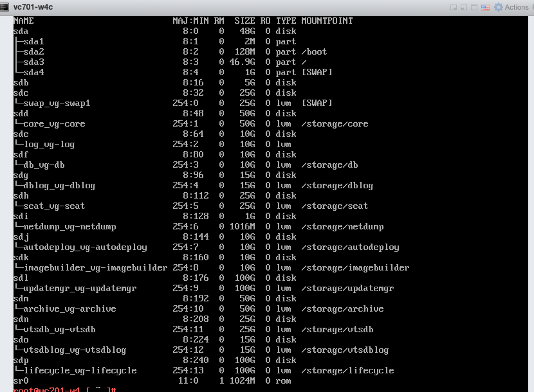The image size is (534, 392).
Task: Click the log_vg-log volume name
Action: click(49, 144)
